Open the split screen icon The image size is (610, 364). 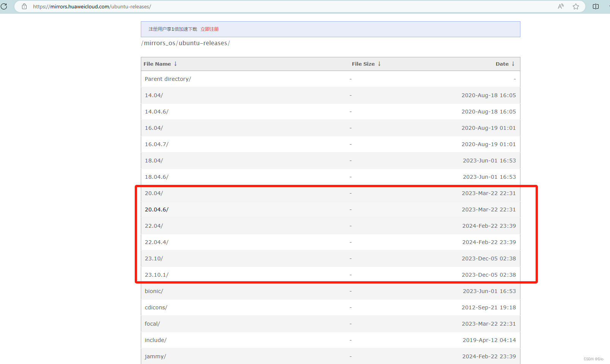[x=596, y=6]
